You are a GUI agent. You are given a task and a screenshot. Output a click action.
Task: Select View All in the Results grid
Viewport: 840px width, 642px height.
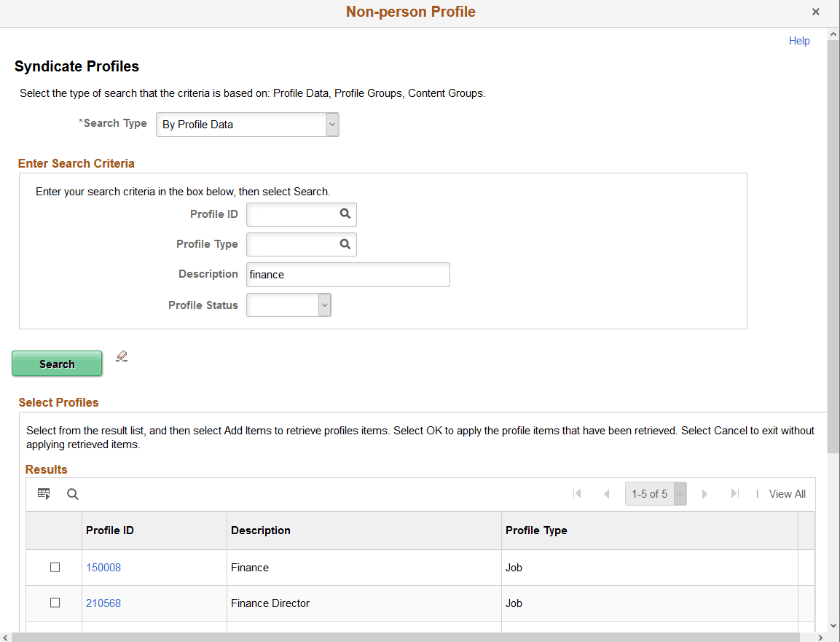(x=788, y=493)
